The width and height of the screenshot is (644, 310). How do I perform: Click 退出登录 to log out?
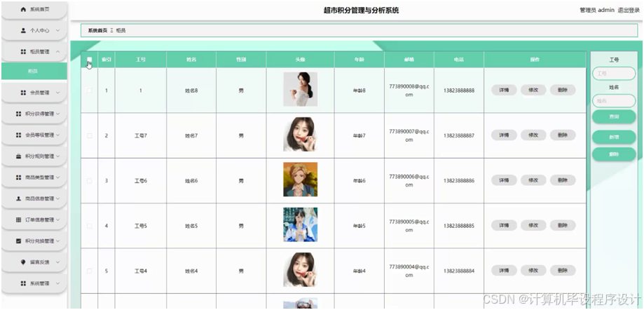click(629, 11)
